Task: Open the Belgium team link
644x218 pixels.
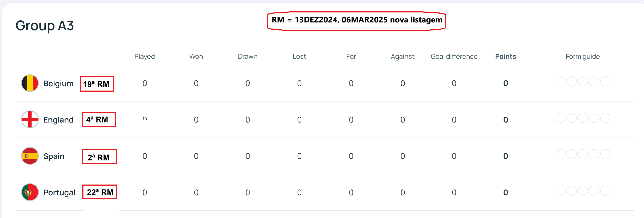Action: (58, 83)
